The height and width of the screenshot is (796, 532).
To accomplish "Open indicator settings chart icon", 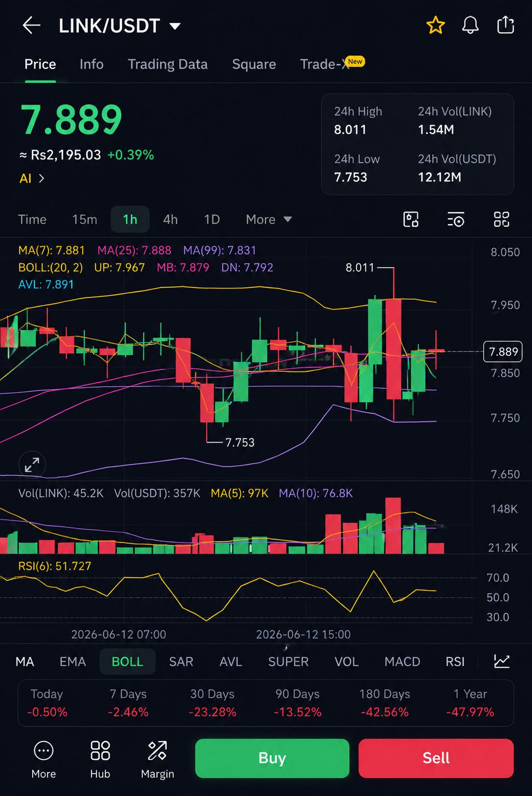I will (502, 661).
